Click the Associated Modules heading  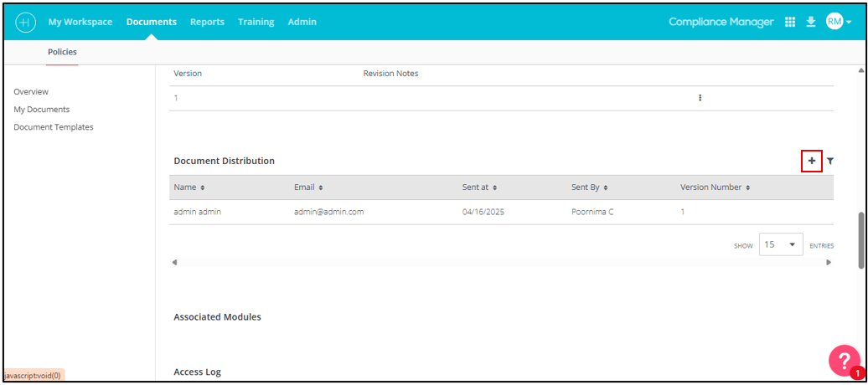(218, 317)
